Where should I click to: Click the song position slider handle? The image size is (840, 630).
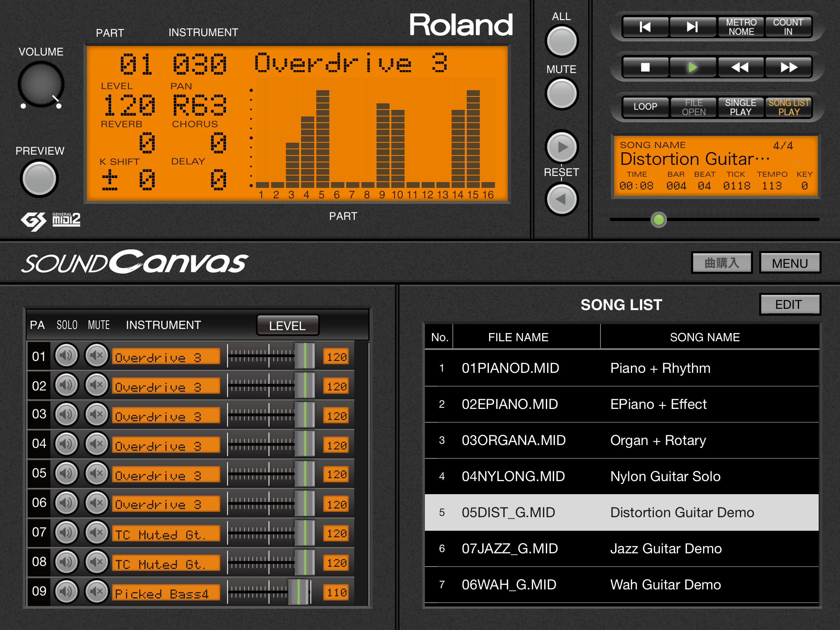tap(659, 219)
